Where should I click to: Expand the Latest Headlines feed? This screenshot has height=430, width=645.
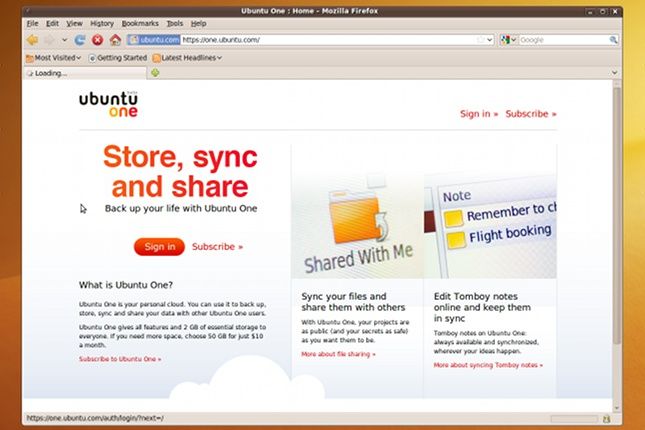pyautogui.click(x=187, y=58)
